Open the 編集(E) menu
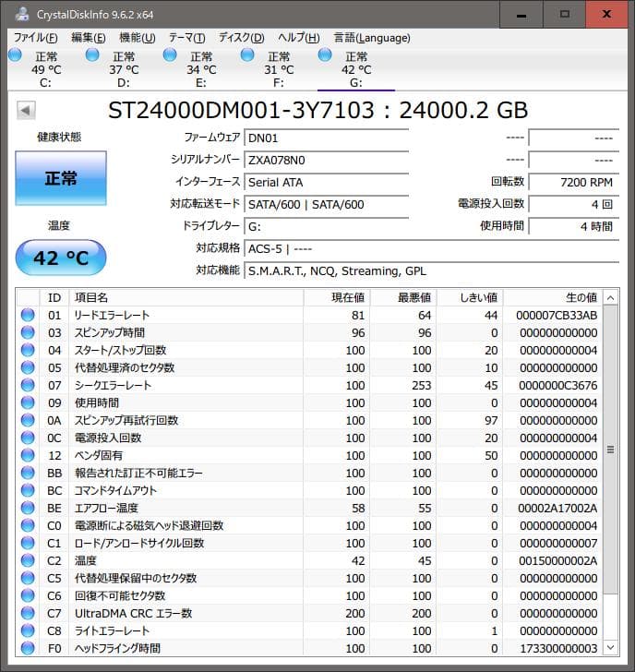Viewport: 635px width, 672px height. [x=89, y=38]
